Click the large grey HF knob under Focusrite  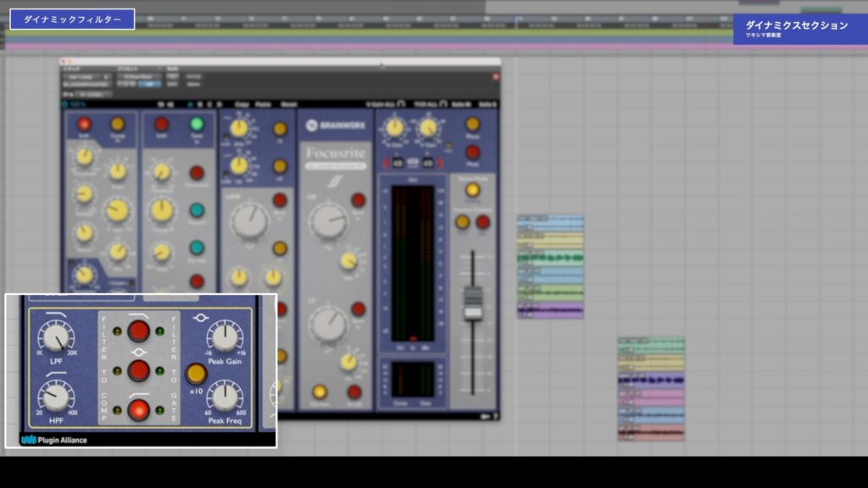(328, 221)
